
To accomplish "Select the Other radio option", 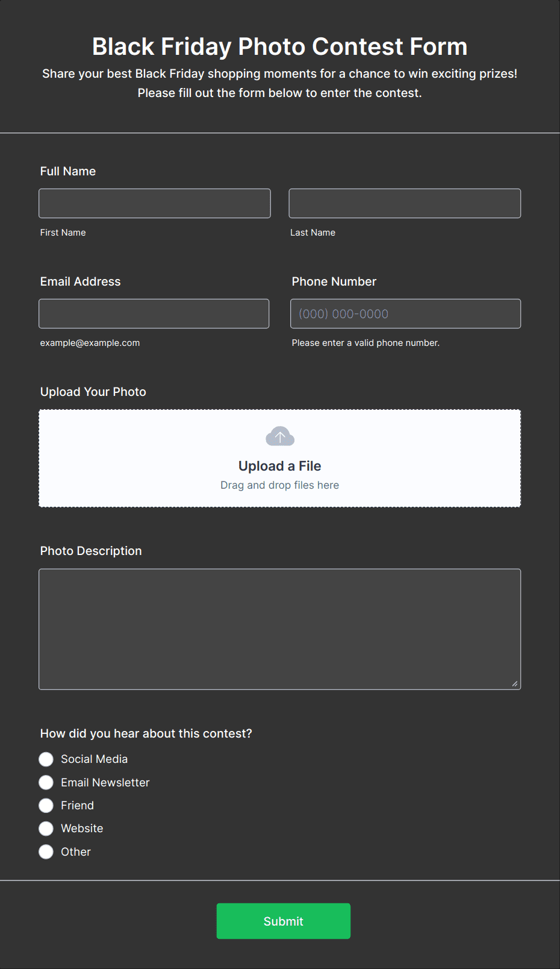I will [46, 851].
